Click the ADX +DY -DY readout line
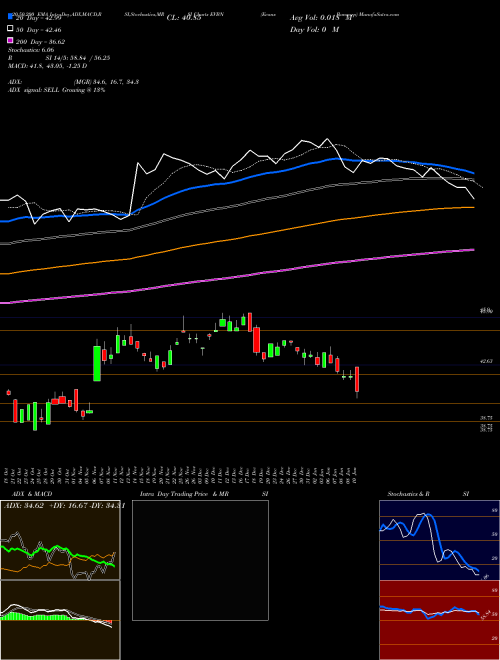The width and height of the screenshot is (500, 660). pyautogui.click(x=64, y=506)
